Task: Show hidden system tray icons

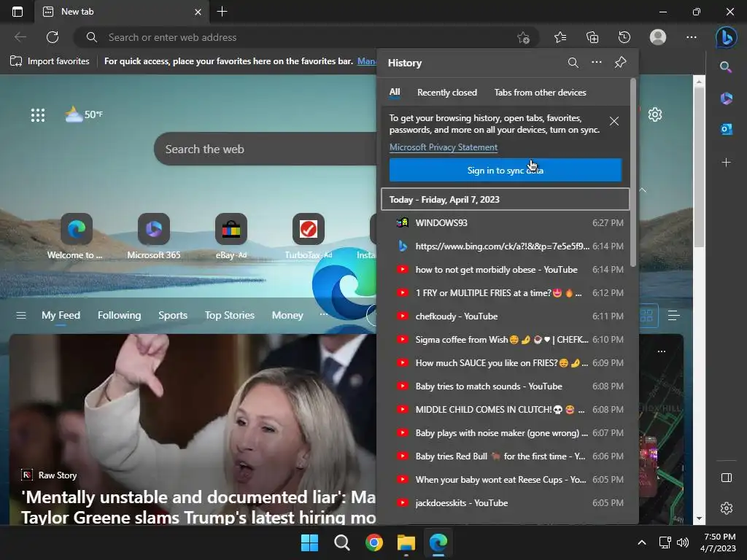Action: tap(642, 542)
